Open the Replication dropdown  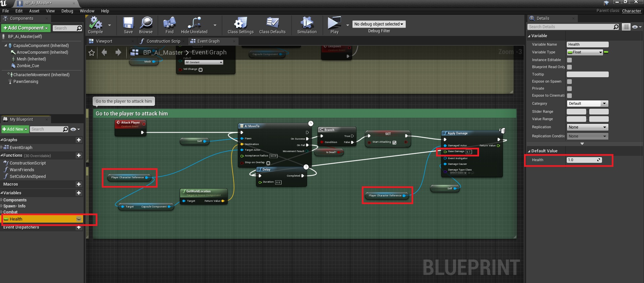588,127
